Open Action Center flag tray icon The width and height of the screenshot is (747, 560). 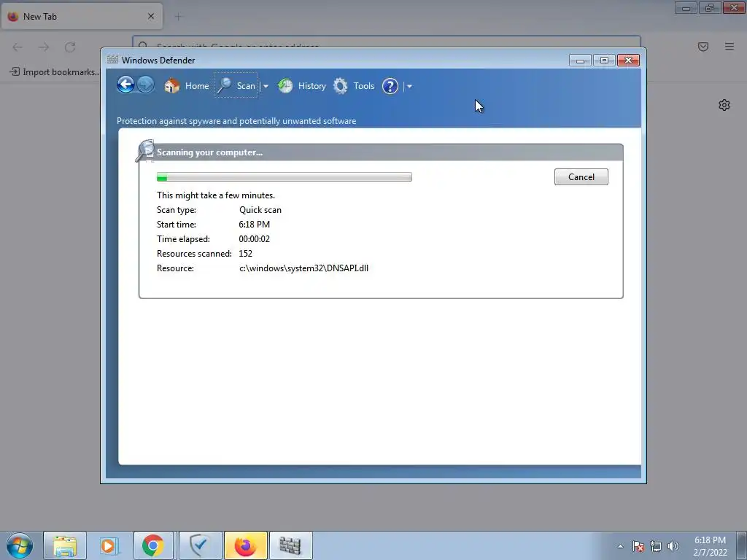pyautogui.click(x=638, y=546)
